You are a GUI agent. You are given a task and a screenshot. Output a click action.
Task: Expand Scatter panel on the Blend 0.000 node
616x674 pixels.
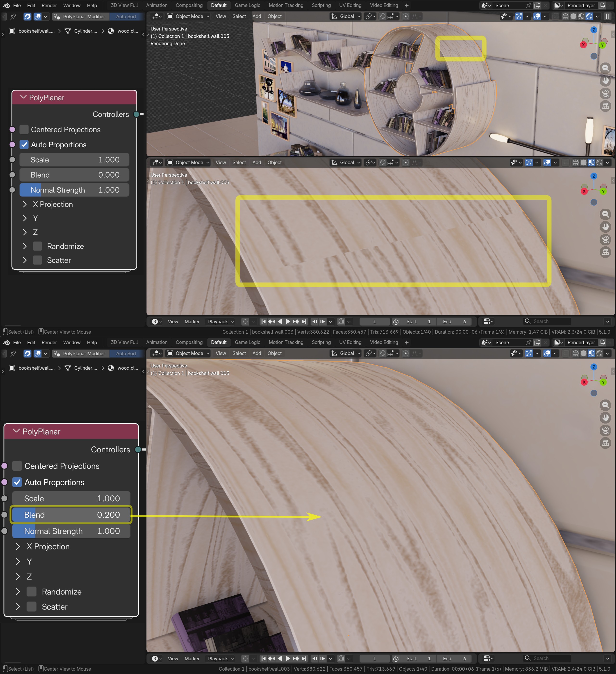click(x=25, y=260)
